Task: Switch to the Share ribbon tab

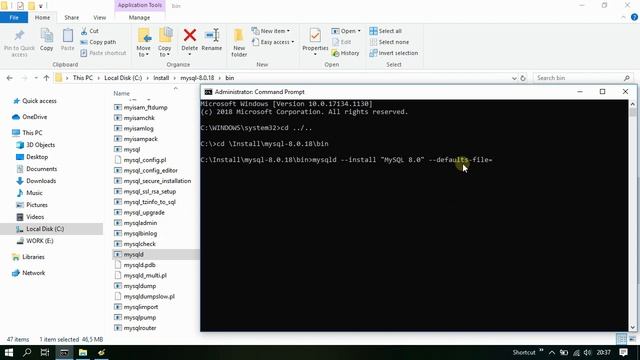Action: click(71, 18)
